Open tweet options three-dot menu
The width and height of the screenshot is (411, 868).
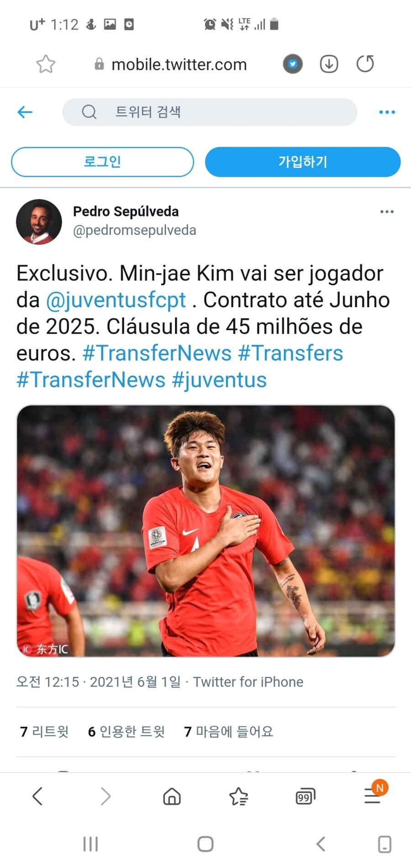point(387,212)
